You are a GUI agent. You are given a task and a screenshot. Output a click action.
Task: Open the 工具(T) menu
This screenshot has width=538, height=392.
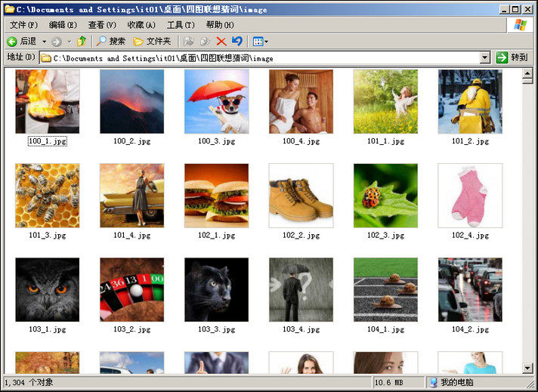(x=181, y=25)
